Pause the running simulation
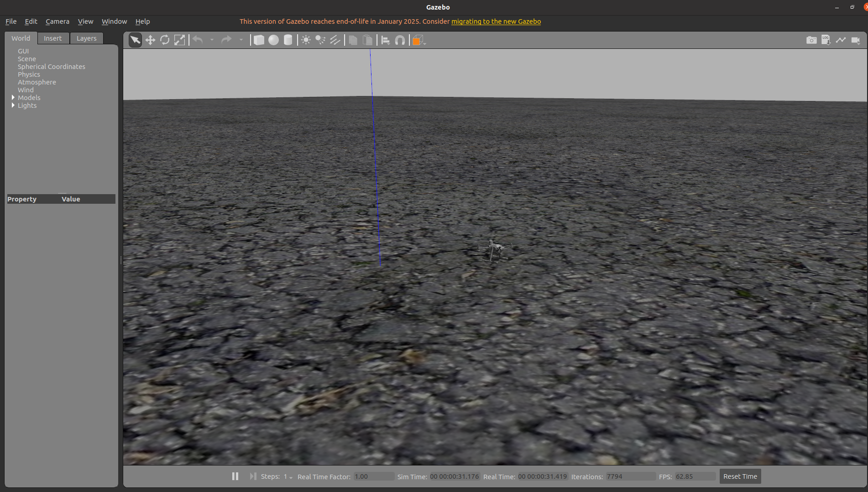The width and height of the screenshot is (868, 492). pyautogui.click(x=235, y=476)
